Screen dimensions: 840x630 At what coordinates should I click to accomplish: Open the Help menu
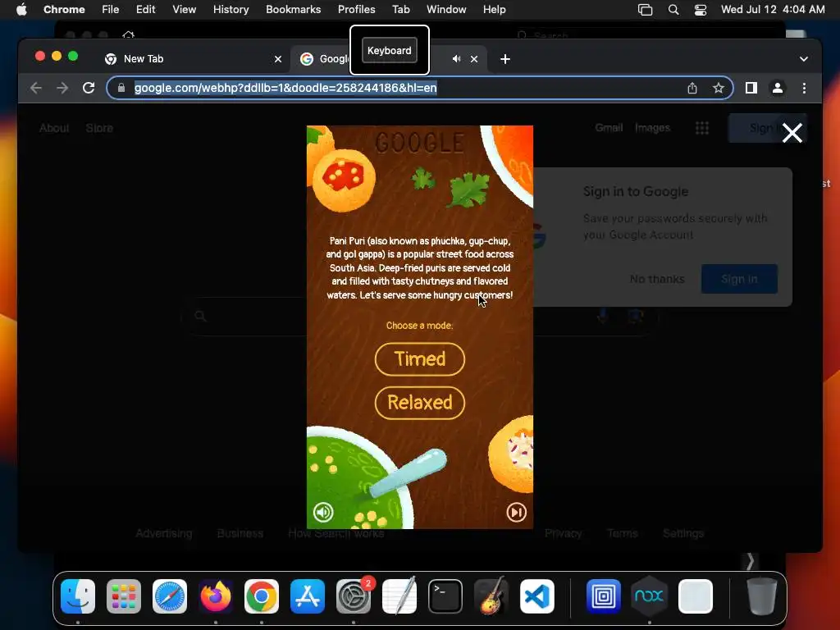(494, 10)
